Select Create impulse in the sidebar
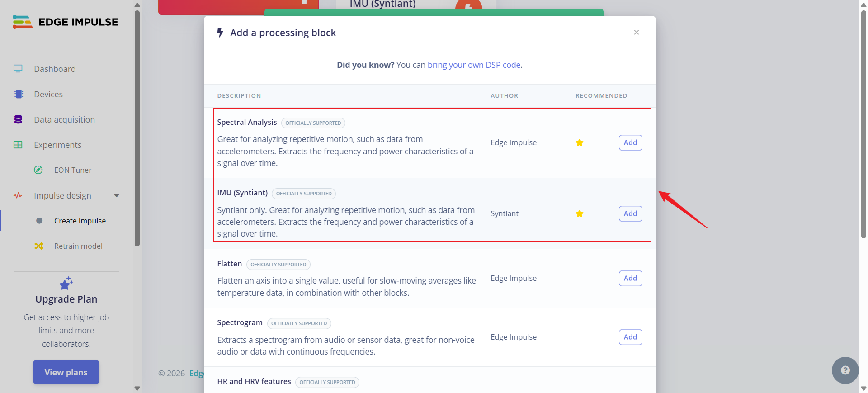868x393 pixels. tap(80, 221)
